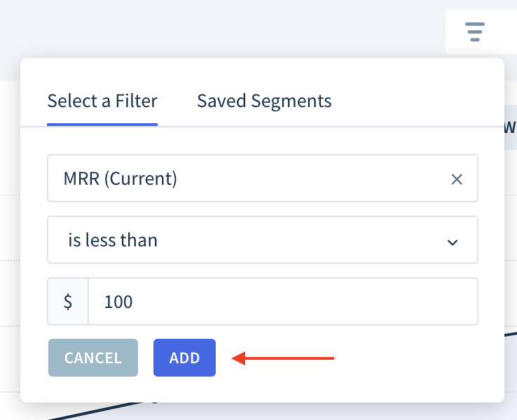Click the blue underline beneath Select a Filter
The width and height of the screenshot is (517, 420).
pyautogui.click(x=102, y=125)
